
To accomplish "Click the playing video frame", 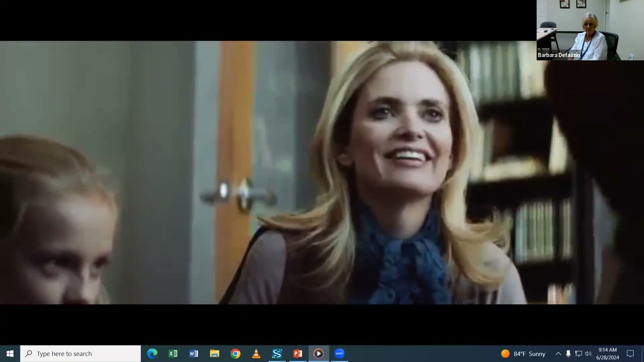I will click(322, 172).
